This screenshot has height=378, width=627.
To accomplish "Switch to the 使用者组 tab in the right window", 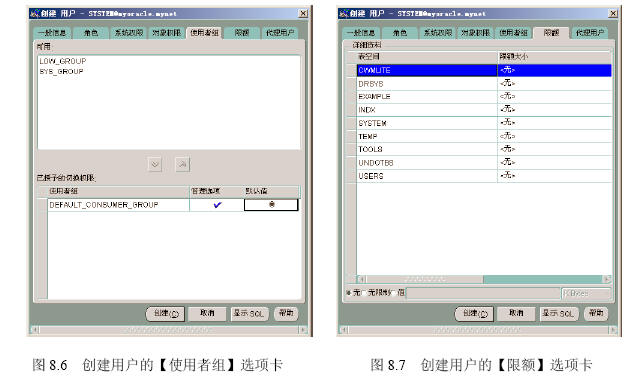I will [513, 33].
